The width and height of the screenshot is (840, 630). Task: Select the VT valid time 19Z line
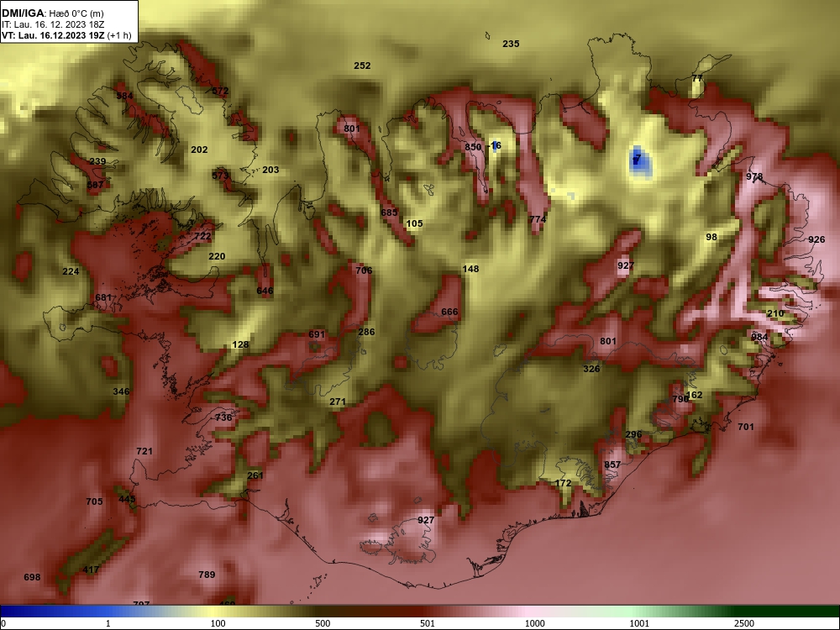[66, 36]
